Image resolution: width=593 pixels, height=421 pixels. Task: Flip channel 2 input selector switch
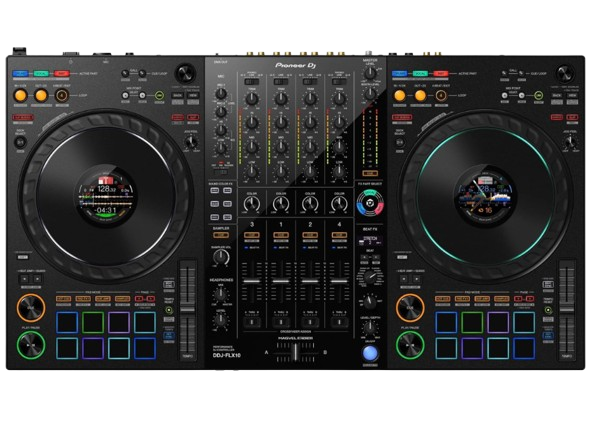[x=310, y=82]
